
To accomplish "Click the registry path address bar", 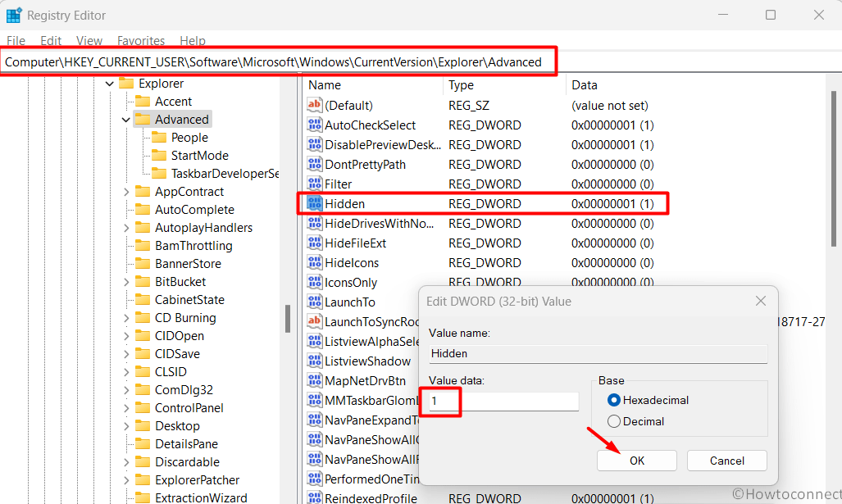I will click(421, 62).
